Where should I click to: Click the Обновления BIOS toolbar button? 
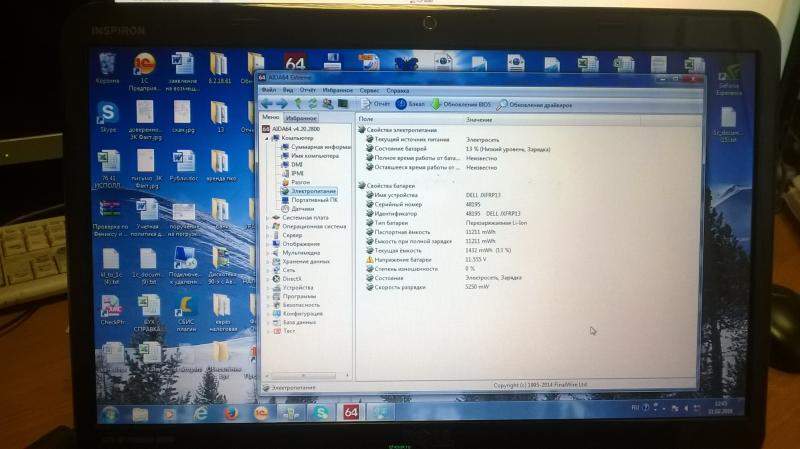[x=460, y=104]
